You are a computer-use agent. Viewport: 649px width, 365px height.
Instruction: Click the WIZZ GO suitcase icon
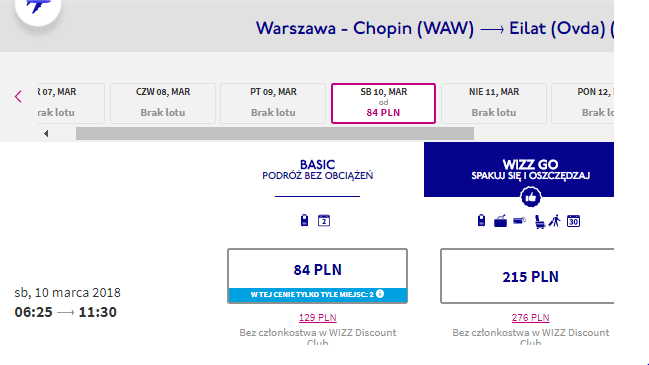(x=500, y=221)
